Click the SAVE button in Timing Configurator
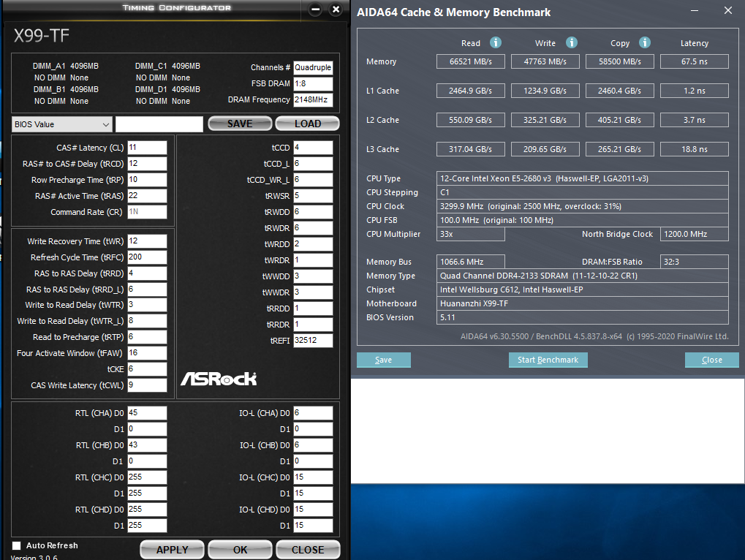 pos(240,124)
